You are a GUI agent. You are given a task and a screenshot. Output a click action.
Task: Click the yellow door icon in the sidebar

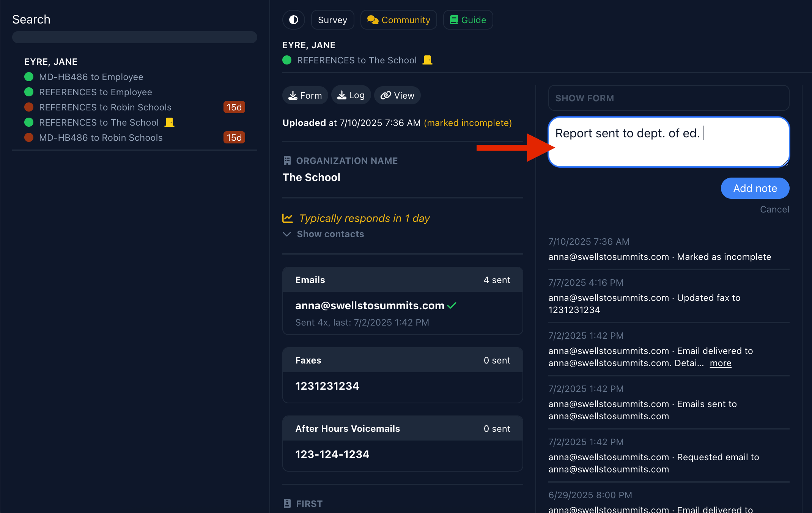click(169, 122)
